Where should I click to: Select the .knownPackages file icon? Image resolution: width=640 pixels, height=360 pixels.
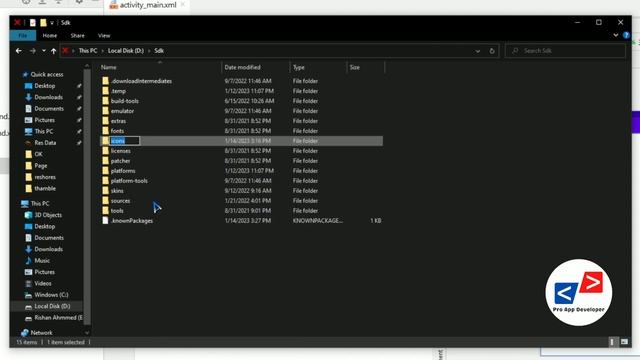(x=105, y=221)
